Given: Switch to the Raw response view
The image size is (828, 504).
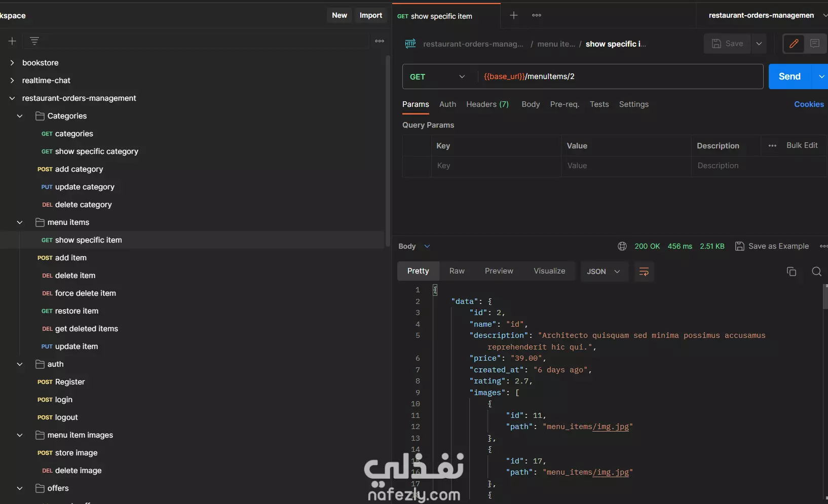Looking at the screenshot, I should coord(457,271).
